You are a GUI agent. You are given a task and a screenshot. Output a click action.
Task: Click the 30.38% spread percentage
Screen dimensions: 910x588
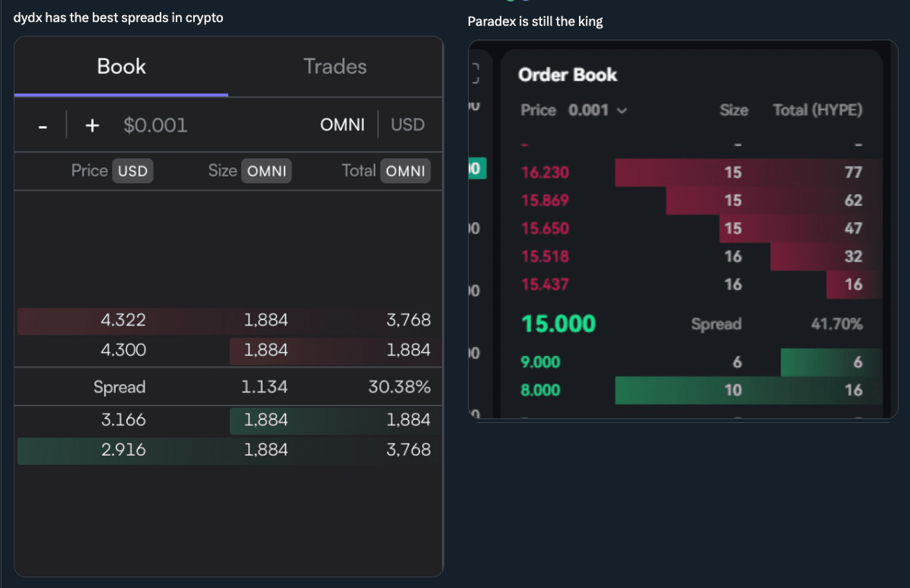[x=399, y=387]
